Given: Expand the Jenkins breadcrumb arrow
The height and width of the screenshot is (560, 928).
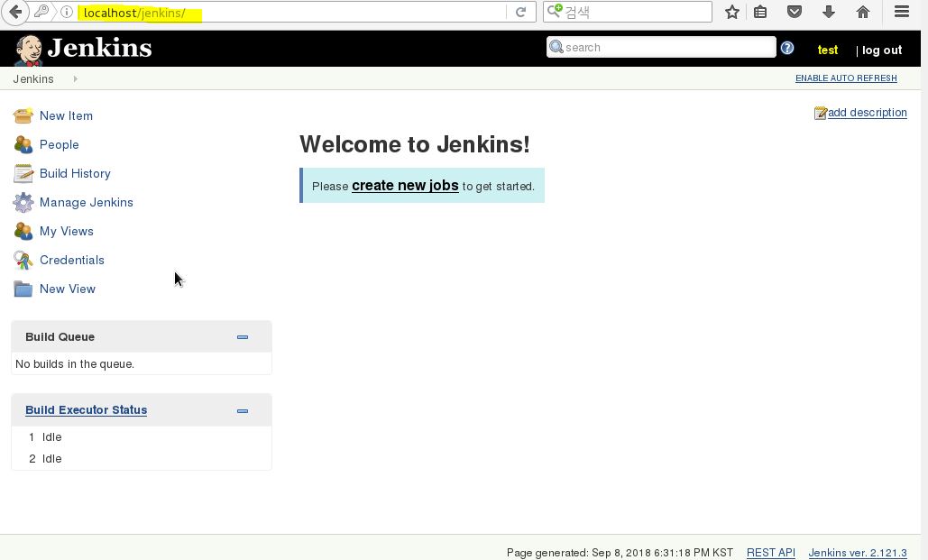Looking at the screenshot, I should [x=75, y=78].
